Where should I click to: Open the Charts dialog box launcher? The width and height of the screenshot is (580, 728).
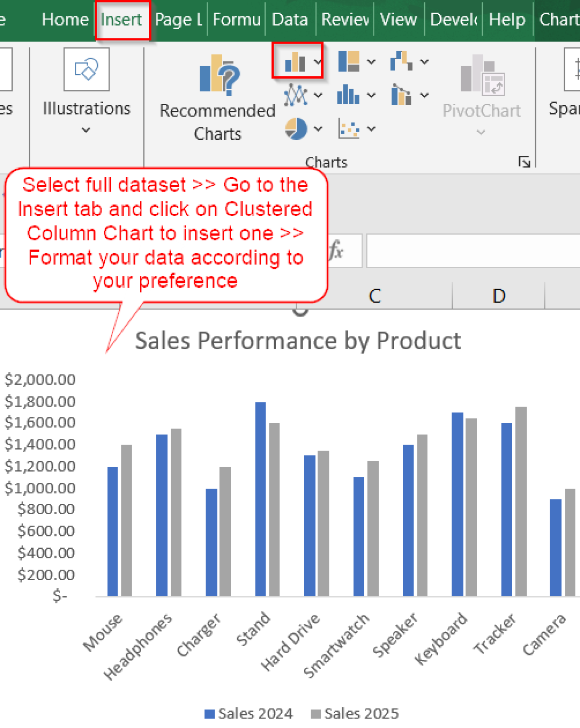click(526, 162)
